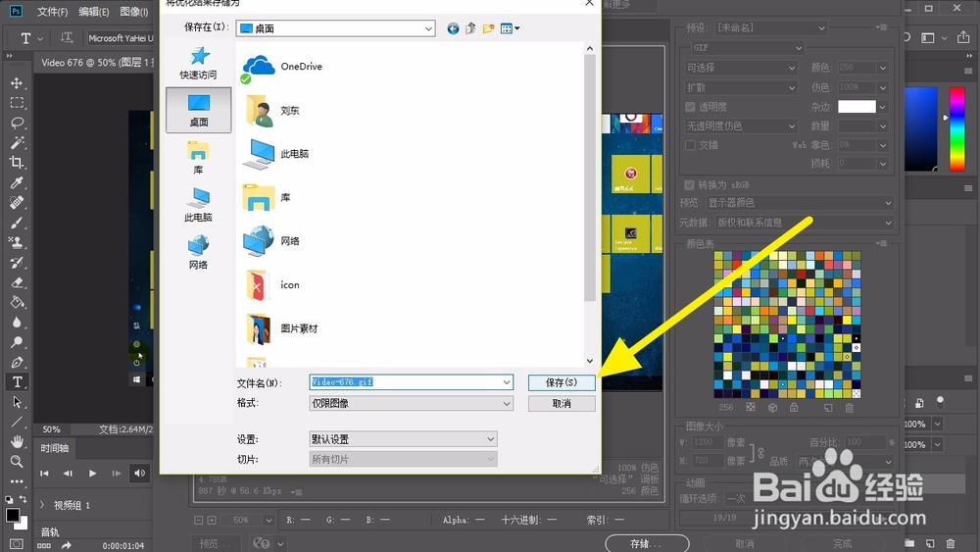Play the timeline video
The image size is (980, 552).
[x=92, y=474]
